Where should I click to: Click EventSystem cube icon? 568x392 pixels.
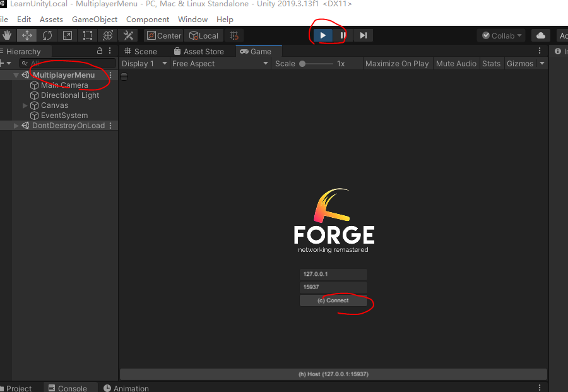(x=35, y=116)
